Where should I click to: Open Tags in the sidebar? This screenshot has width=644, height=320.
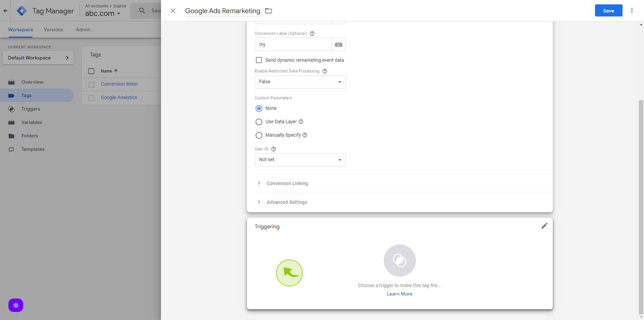pyautogui.click(x=37, y=95)
